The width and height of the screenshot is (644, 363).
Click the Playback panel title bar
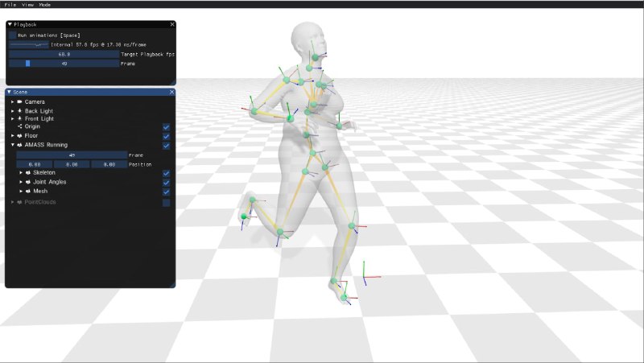click(91, 25)
